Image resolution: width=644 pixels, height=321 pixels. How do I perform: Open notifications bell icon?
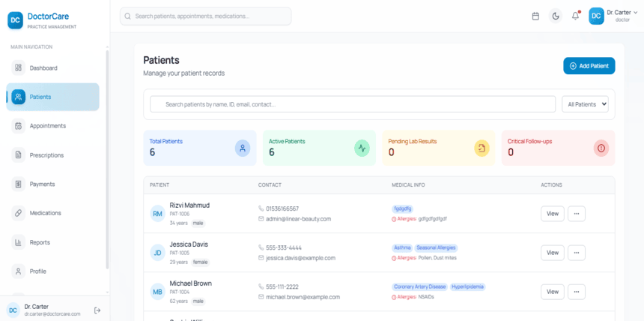[x=575, y=16]
